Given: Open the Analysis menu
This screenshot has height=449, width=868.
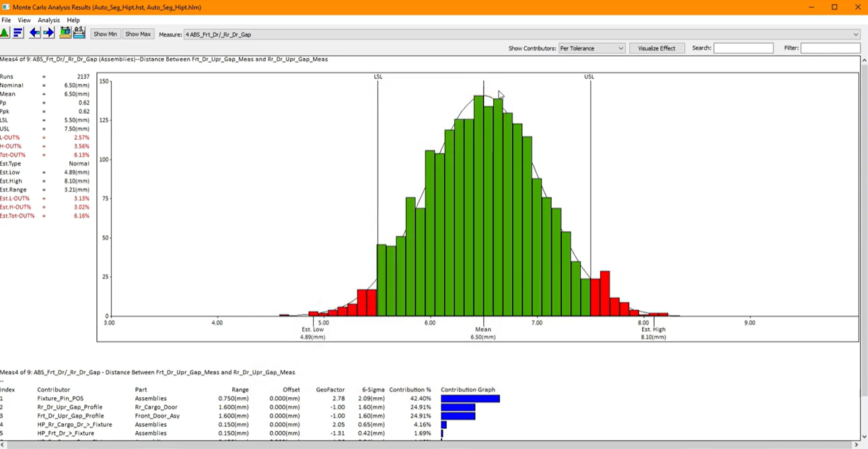Looking at the screenshot, I should [x=48, y=20].
